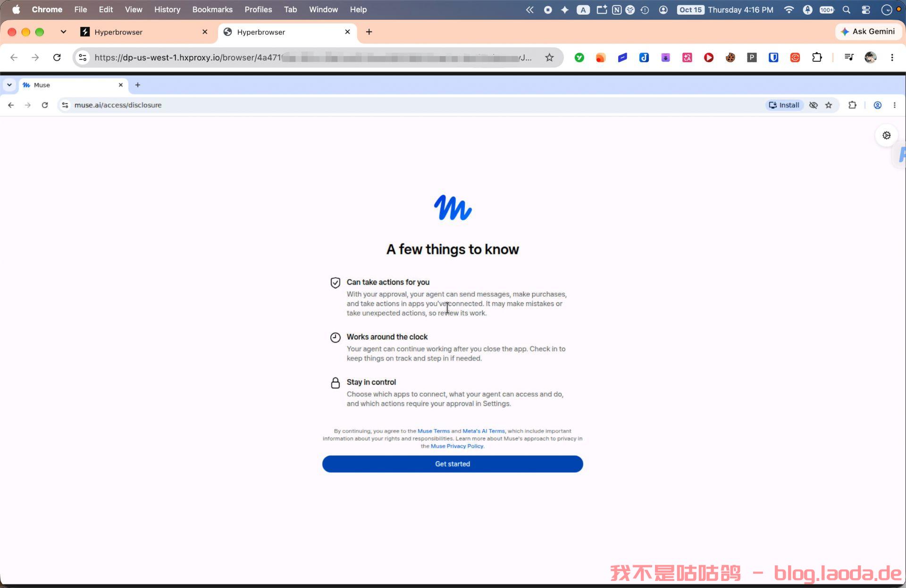Open the Muse Privacy Policy link
906x588 pixels.
tap(457, 446)
